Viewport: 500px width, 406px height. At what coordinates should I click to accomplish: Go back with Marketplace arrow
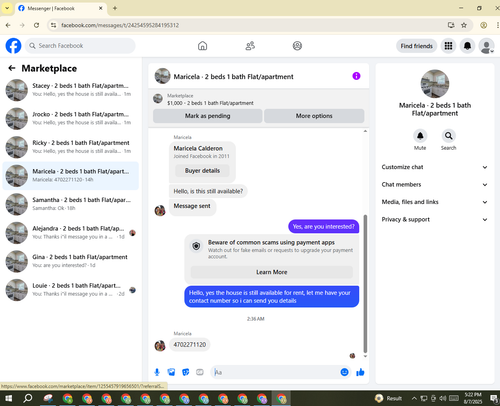click(x=12, y=68)
